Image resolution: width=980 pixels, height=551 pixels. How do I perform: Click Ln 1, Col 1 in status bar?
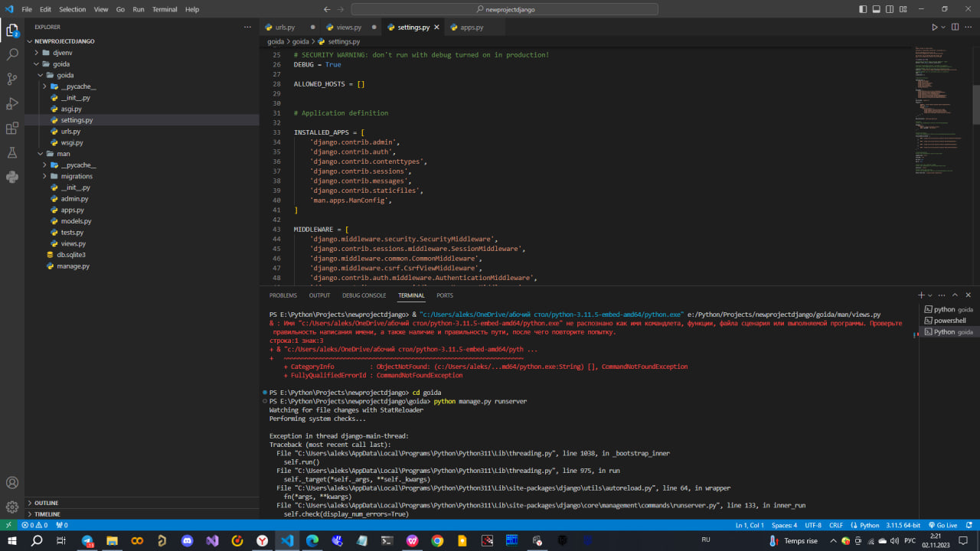point(750,525)
